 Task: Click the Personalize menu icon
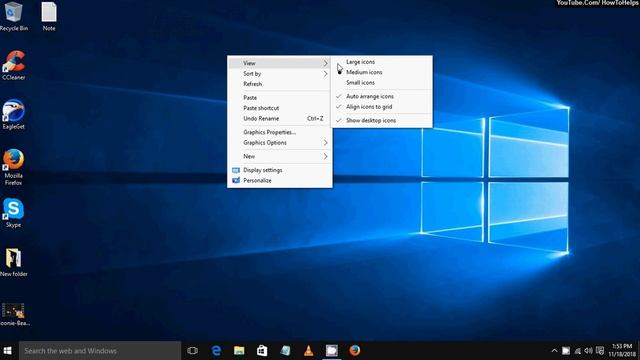(x=236, y=180)
